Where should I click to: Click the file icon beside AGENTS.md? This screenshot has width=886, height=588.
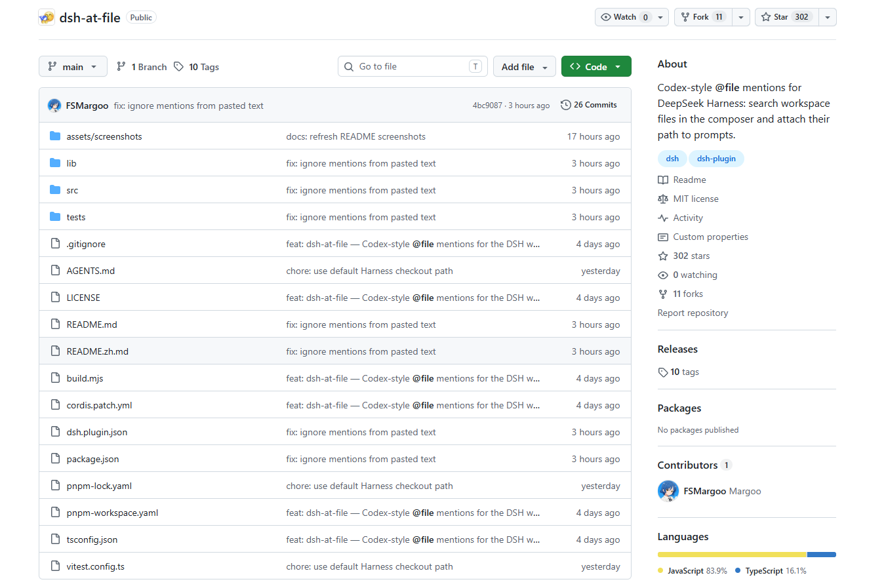click(55, 271)
